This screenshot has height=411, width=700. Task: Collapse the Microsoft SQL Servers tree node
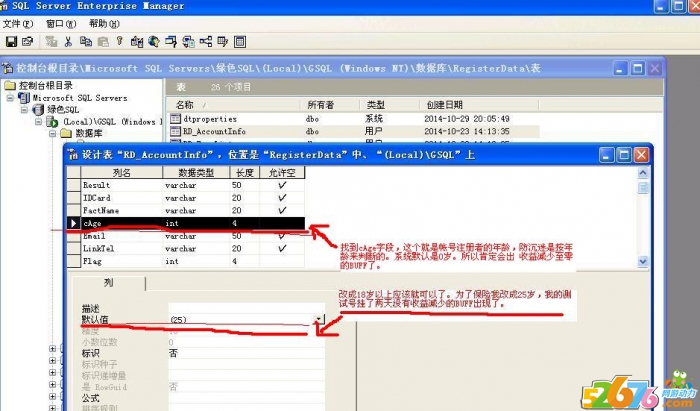point(10,97)
